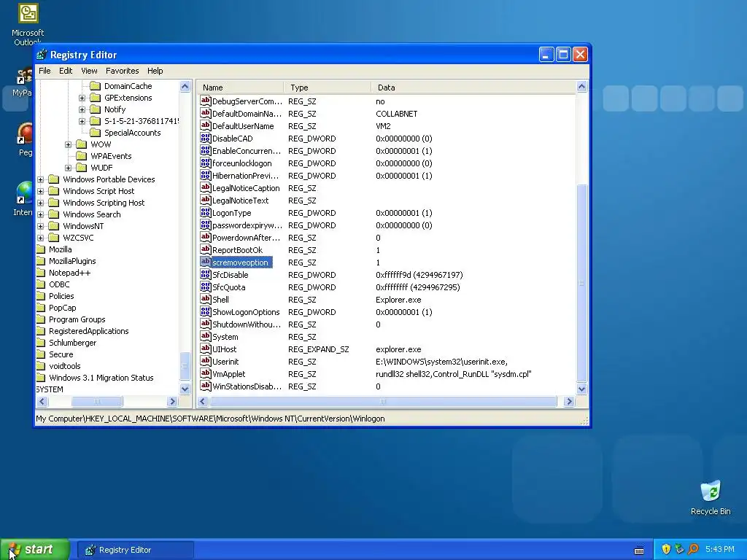Select the LegalNoticeCaption value name
Viewport: 747px width, 560px height.
(x=246, y=187)
